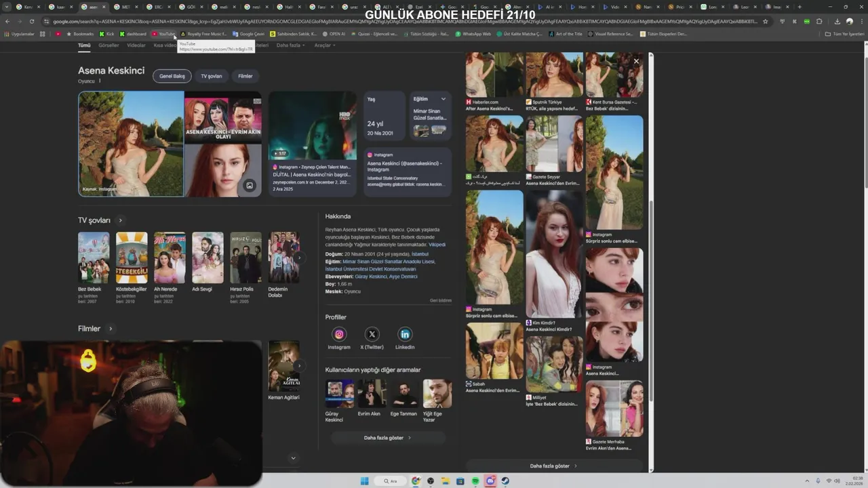Open Instagram profile icon
This screenshot has width=868, height=488.
click(x=339, y=334)
